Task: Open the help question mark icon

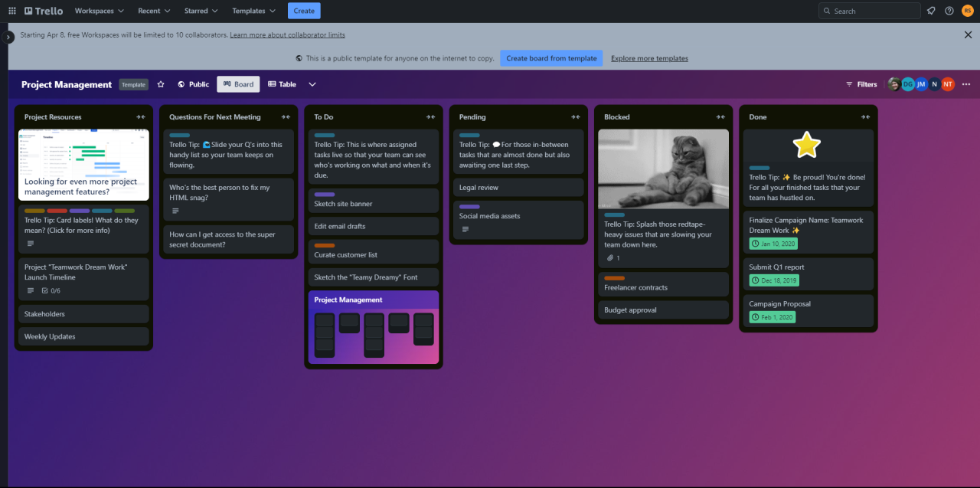Action: pyautogui.click(x=949, y=11)
